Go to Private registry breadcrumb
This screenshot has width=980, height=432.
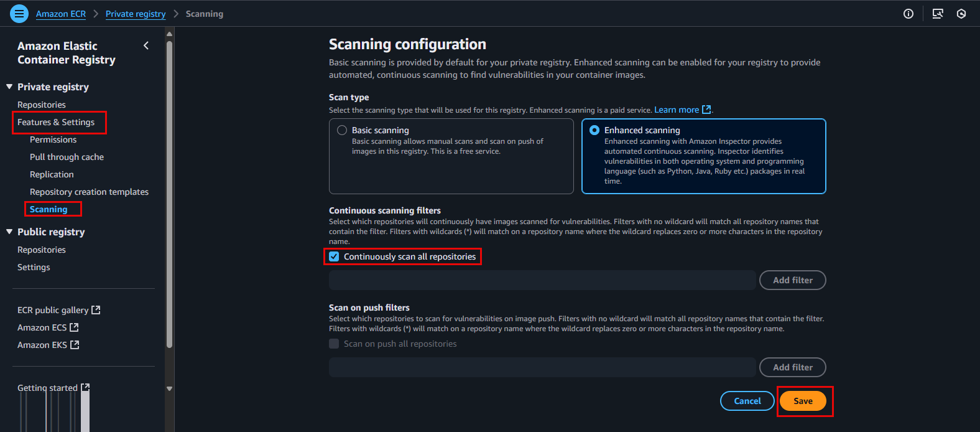[x=136, y=14]
